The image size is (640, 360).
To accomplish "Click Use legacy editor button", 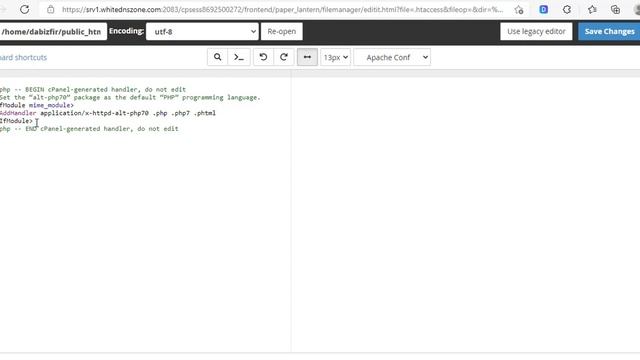I will (536, 31).
